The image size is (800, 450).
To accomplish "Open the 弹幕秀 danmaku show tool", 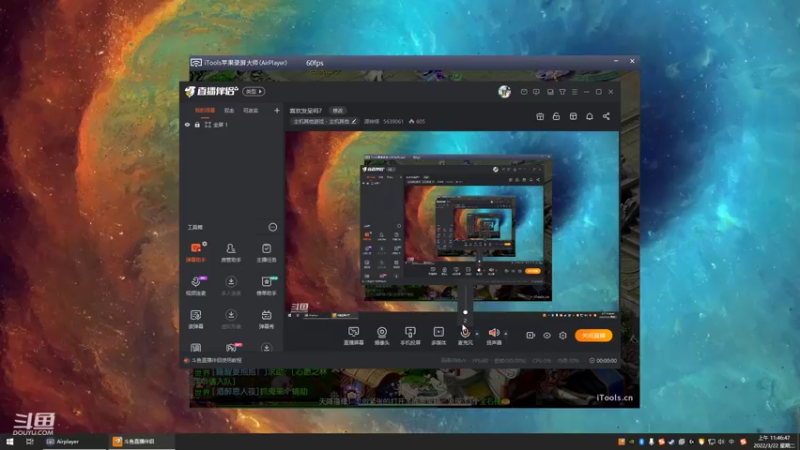I will pyautogui.click(x=266, y=319).
